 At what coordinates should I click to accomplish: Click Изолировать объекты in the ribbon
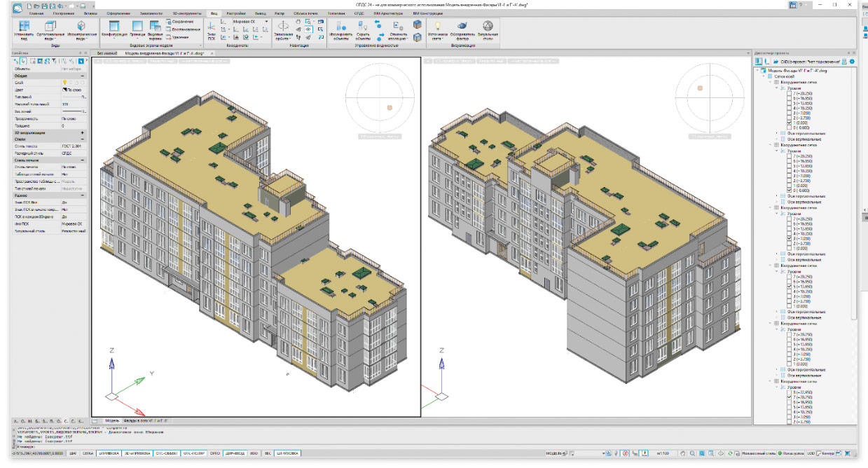click(342, 29)
